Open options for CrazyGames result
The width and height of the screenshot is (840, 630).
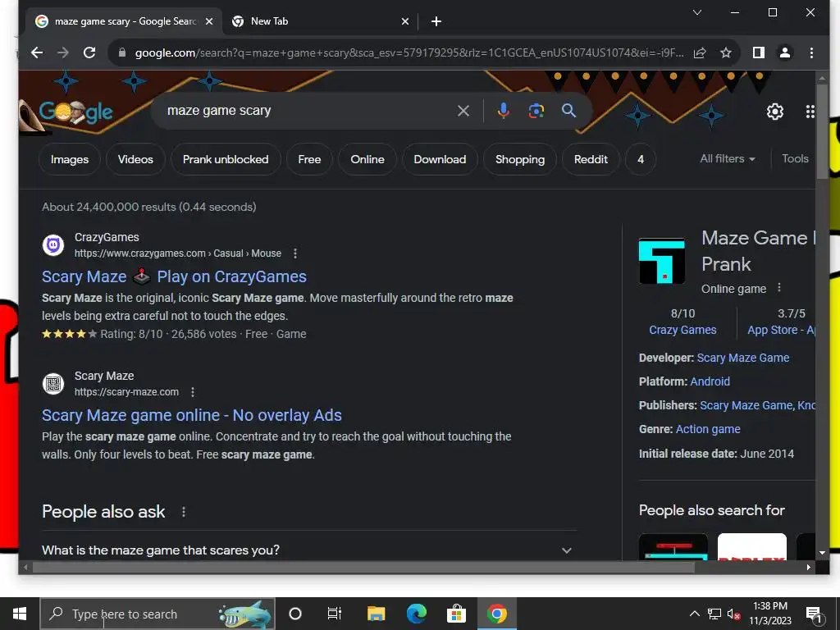295,253
